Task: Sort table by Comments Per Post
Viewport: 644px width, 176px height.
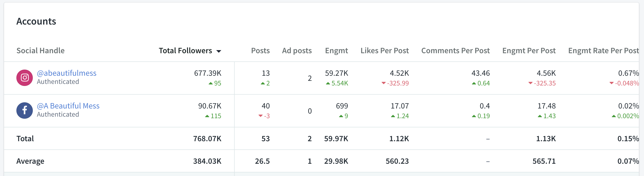Action: tap(455, 51)
